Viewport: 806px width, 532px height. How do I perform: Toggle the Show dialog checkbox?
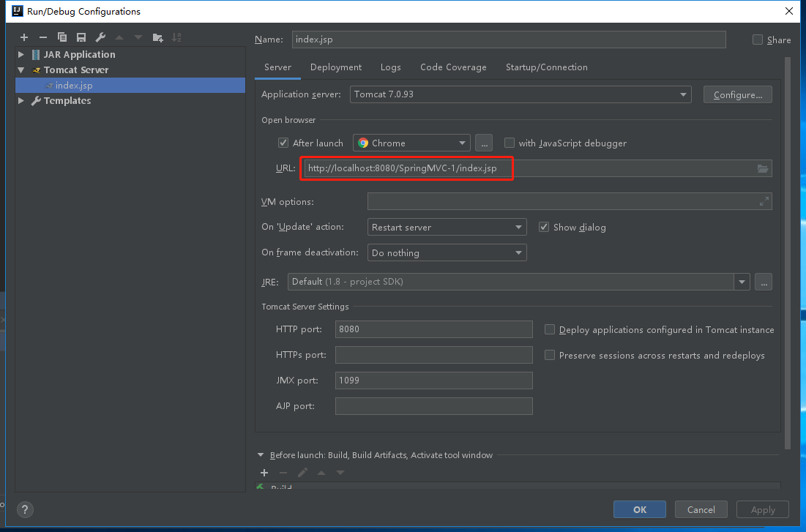pyautogui.click(x=544, y=227)
